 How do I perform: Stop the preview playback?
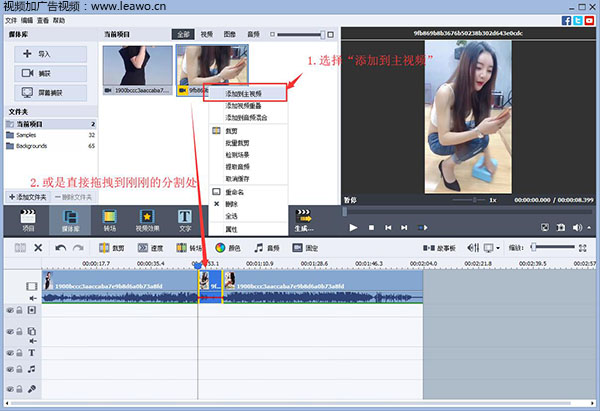point(371,227)
